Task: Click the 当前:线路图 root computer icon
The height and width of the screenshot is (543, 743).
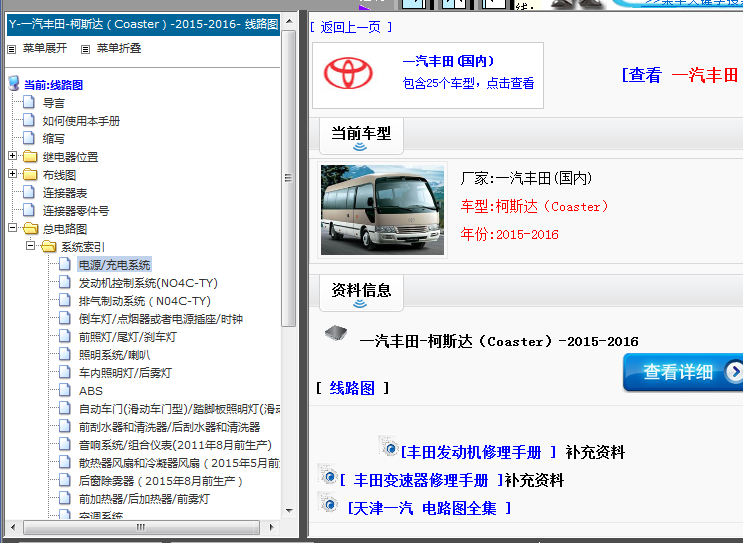Action: (14, 83)
